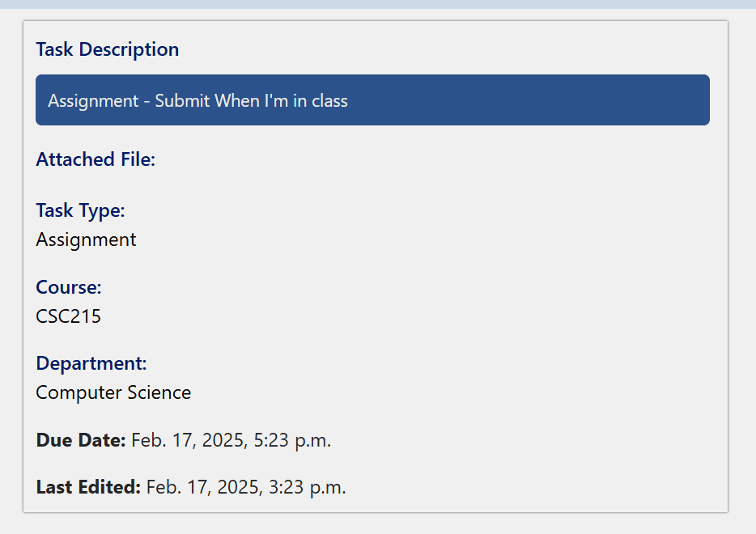Click the word Assignment inside the blue banner
The image size is (756, 534).
[x=93, y=101]
